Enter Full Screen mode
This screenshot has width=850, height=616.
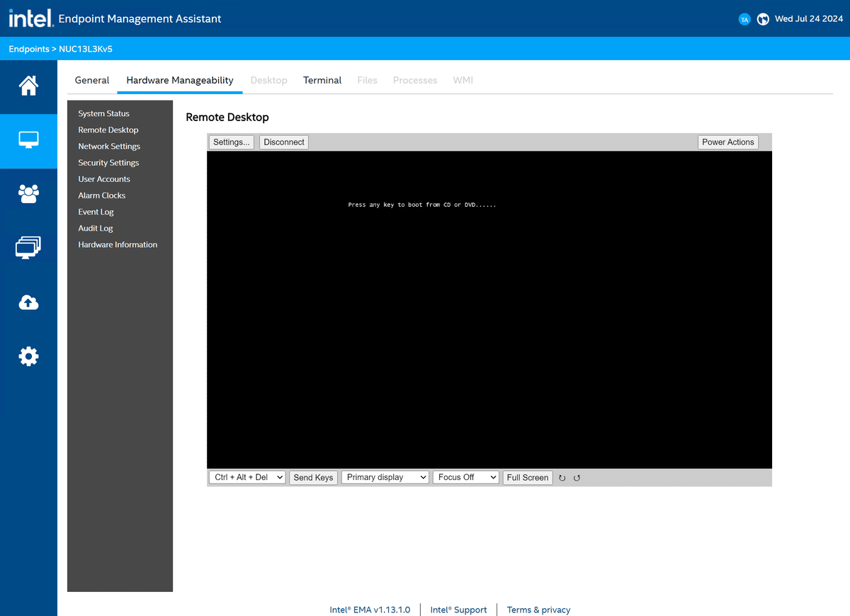[528, 477]
